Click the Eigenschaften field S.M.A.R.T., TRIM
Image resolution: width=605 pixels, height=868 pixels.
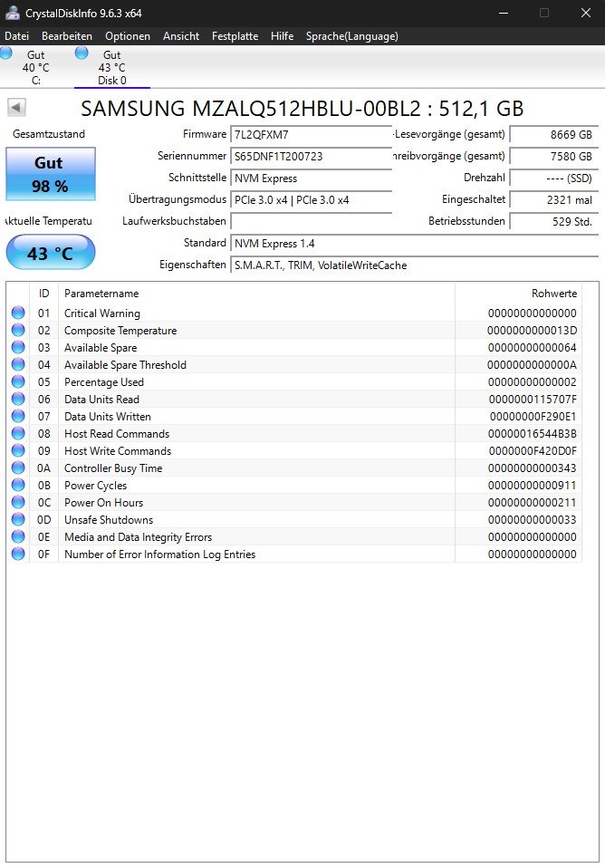pos(415,265)
